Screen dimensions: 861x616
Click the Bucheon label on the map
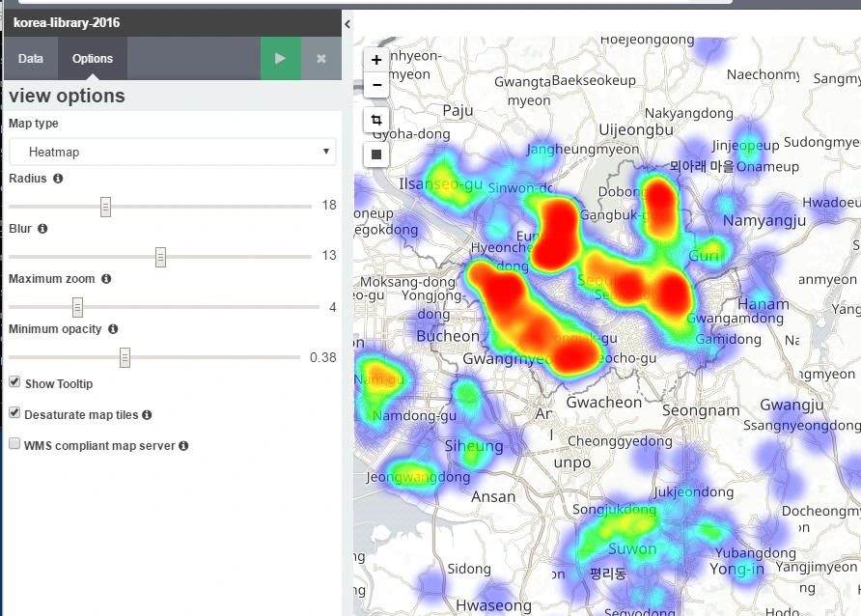pos(448,336)
